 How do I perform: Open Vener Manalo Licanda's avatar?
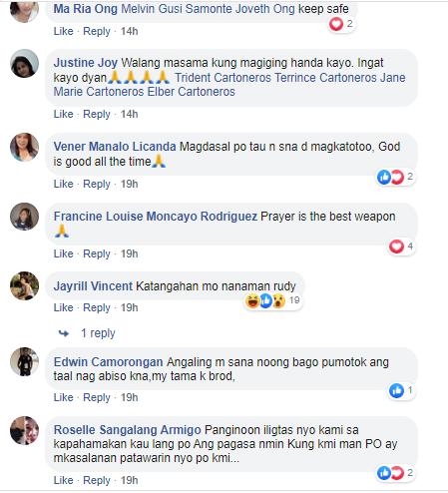24,148
